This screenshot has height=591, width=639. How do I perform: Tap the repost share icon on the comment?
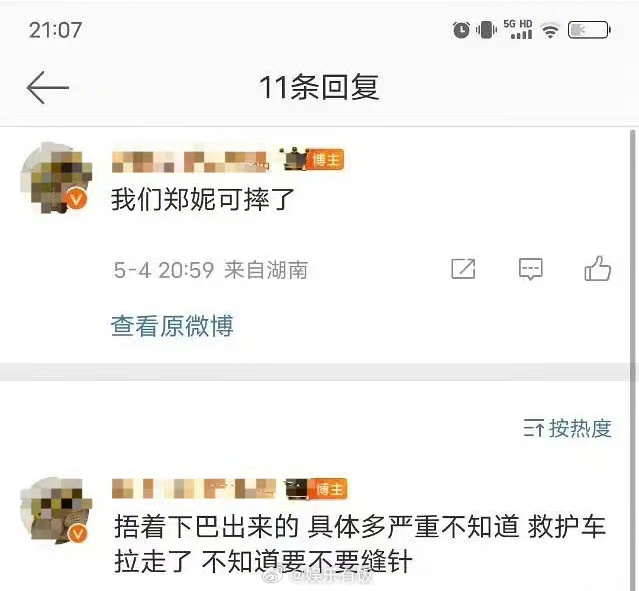pyautogui.click(x=463, y=269)
